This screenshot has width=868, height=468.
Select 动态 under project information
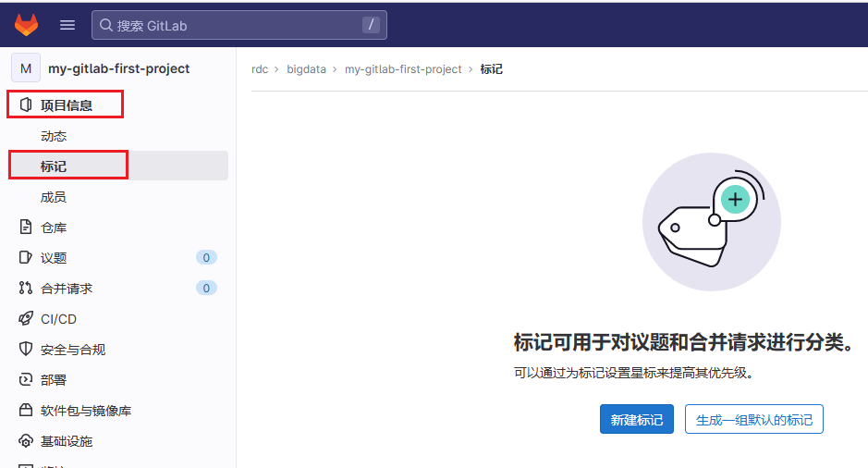click(x=54, y=136)
